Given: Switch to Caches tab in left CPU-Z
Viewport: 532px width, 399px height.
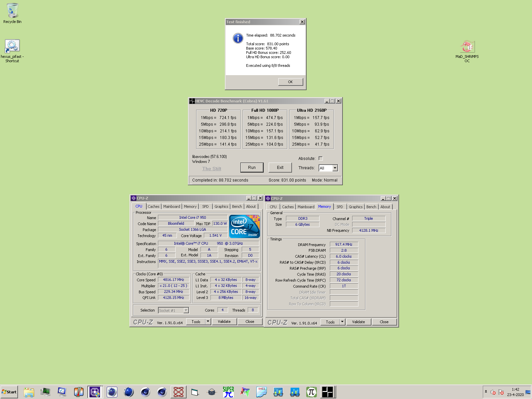Looking at the screenshot, I should coord(154,206).
